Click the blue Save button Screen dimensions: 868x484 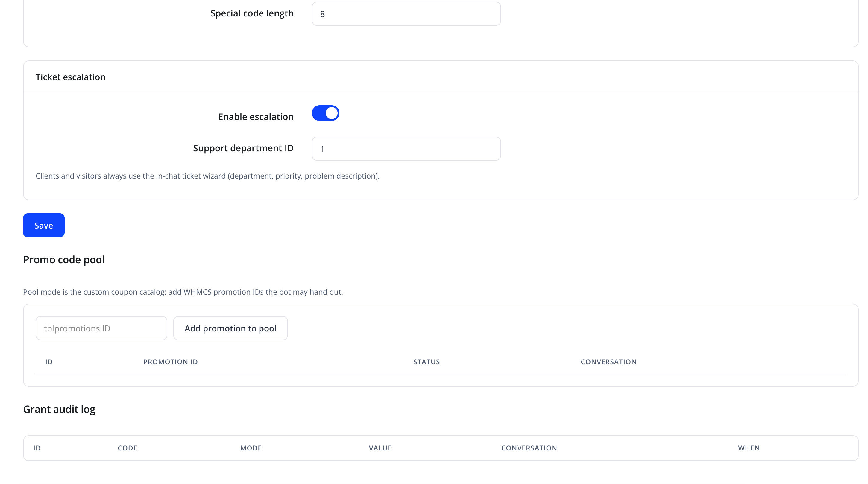tap(44, 225)
